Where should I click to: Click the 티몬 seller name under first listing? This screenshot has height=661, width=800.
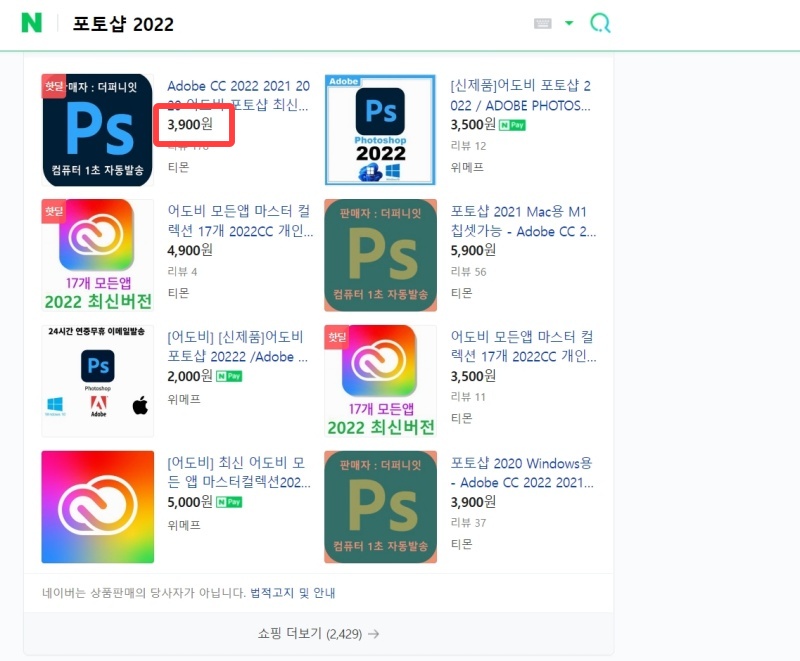(x=177, y=167)
